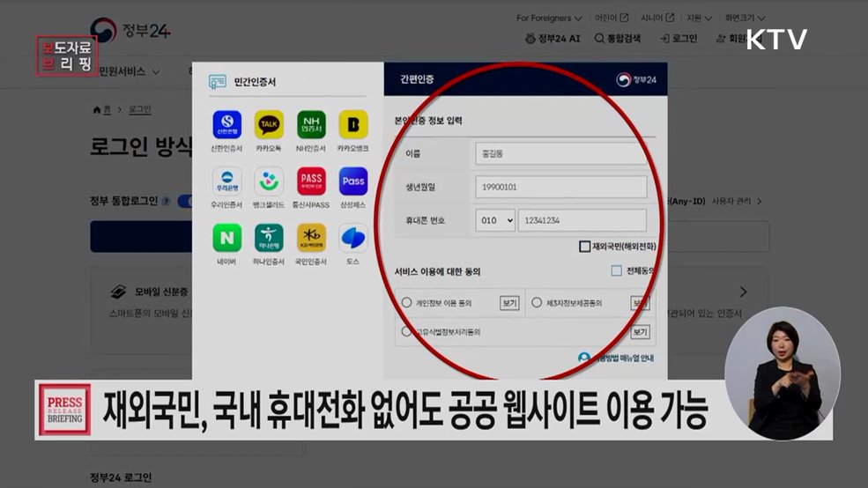This screenshot has height=488, width=868.
Task: Select the 국민인증서 icon
Action: click(311, 237)
